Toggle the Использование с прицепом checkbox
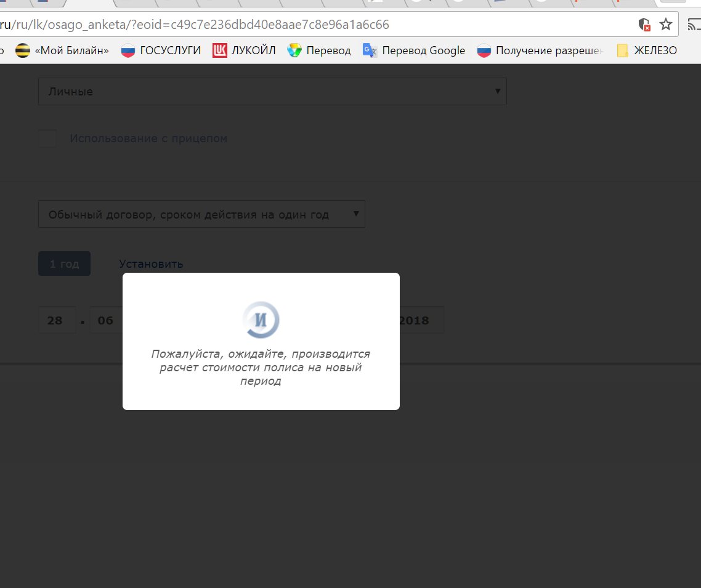This screenshot has width=701, height=588. pos(47,139)
